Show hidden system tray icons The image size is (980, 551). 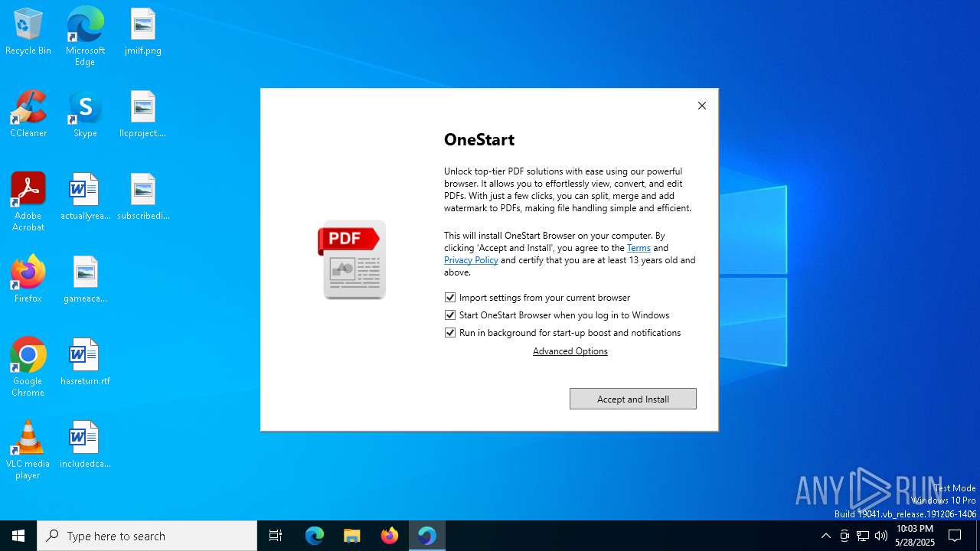825,536
